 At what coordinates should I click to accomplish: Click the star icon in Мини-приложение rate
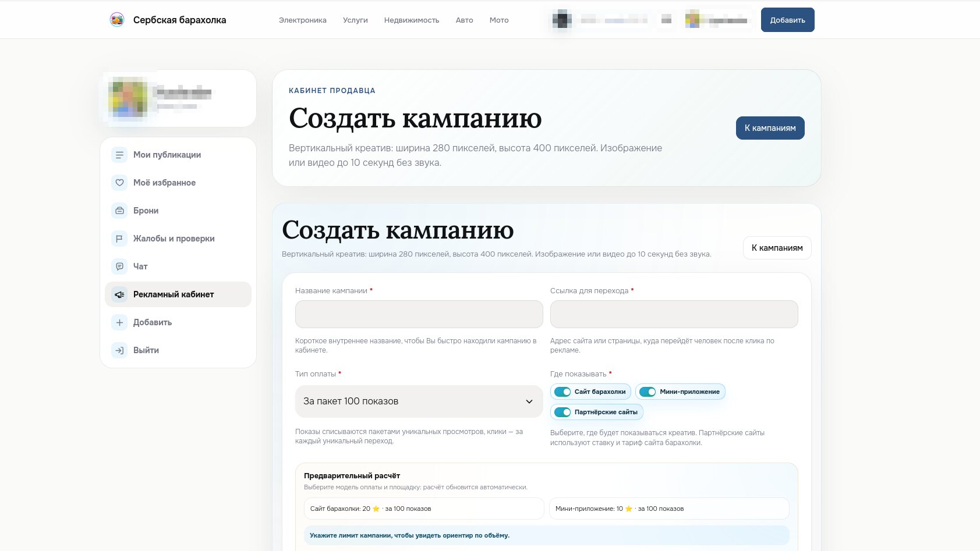(629, 509)
